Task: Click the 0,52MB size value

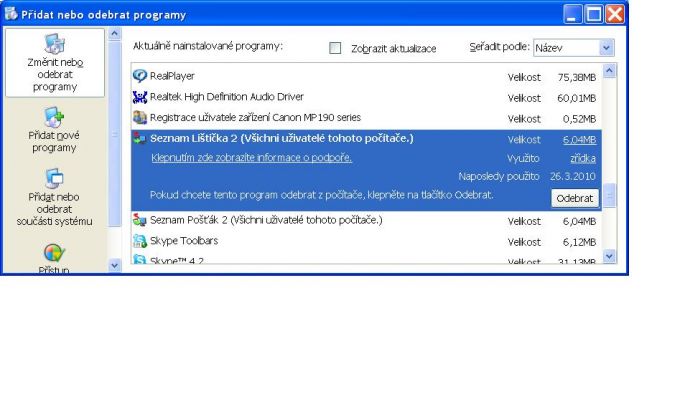Action: pos(579,119)
